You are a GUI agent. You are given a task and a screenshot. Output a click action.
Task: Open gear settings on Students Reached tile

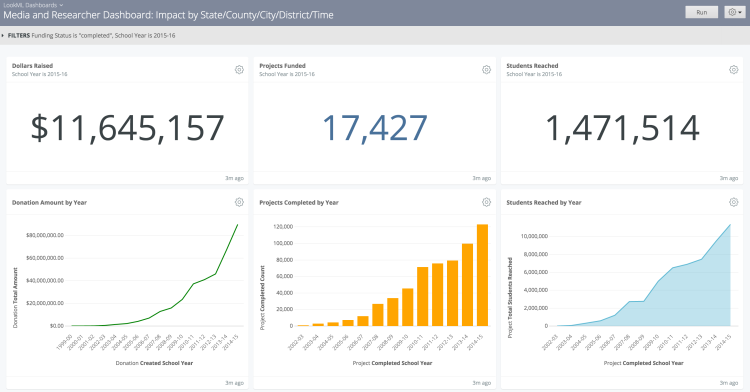click(734, 70)
